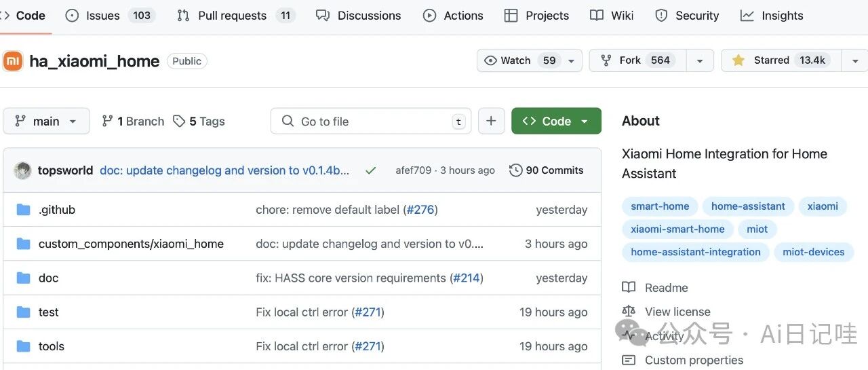This screenshot has width=868, height=370.
Task: Open pull request #214 link
Action: coord(467,278)
